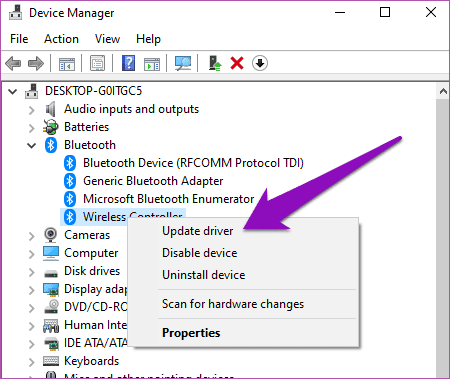Open the File menu
Screen dimensions: 450x379
pyautogui.click(x=19, y=39)
